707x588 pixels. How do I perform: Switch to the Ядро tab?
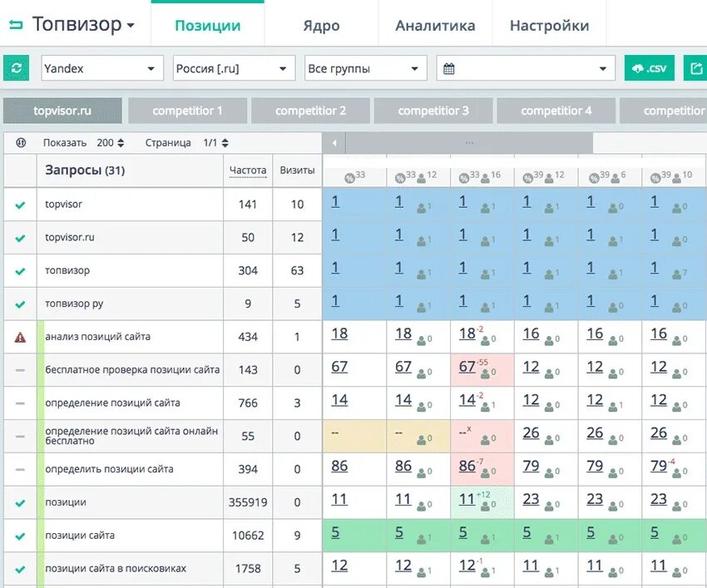[321, 25]
